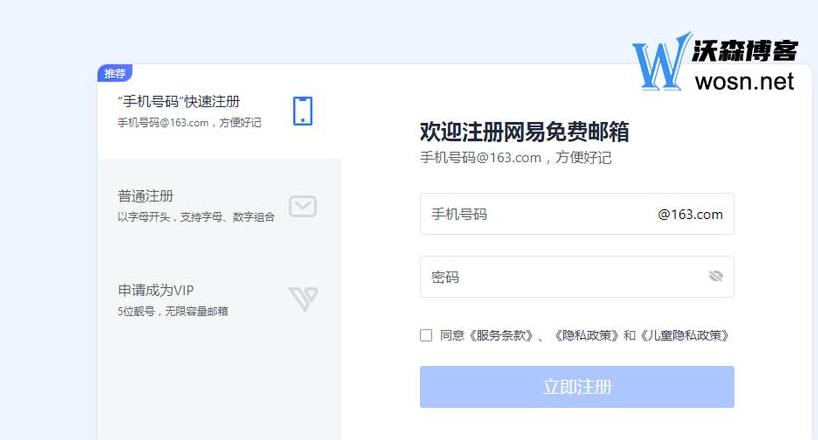The width and height of the screenshot is (818, 440).
Task: Click the VIP emblem icon
Action: pyautogui.click(x=303, y=299)
